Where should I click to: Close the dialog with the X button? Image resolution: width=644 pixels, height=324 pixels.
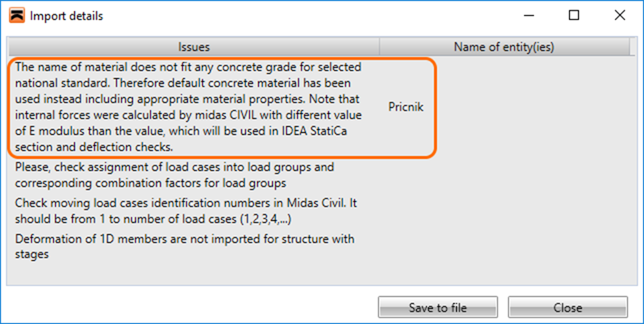point(618,16)
